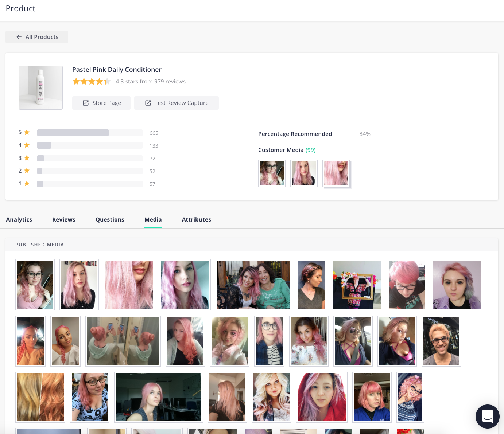504x434 pixels.
Task: Click the external-link icon beside Test Review Capture
Action: 148,103
